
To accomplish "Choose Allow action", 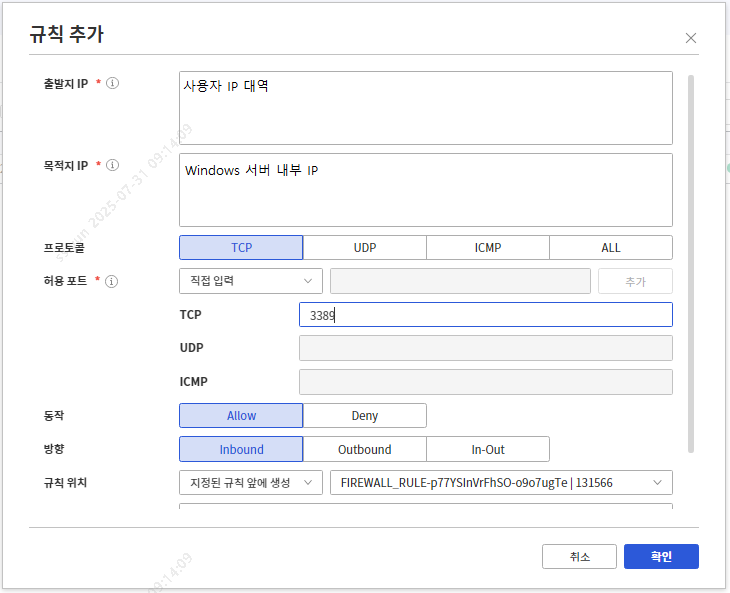I will pyautogui.click(x=241, y=416).
